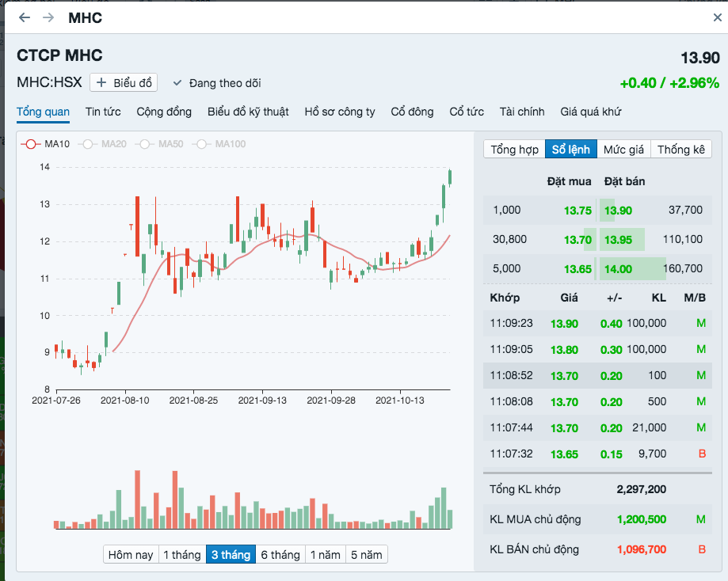Click the KL BÁN chủ động value 1,096,700
The height and width of the screenshot is (581, 728).
point(641,549)
